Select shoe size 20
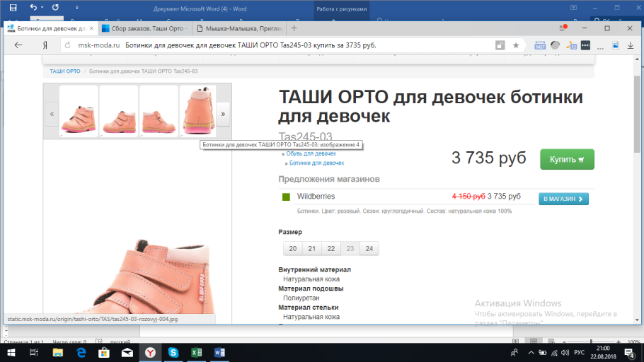 293,248
